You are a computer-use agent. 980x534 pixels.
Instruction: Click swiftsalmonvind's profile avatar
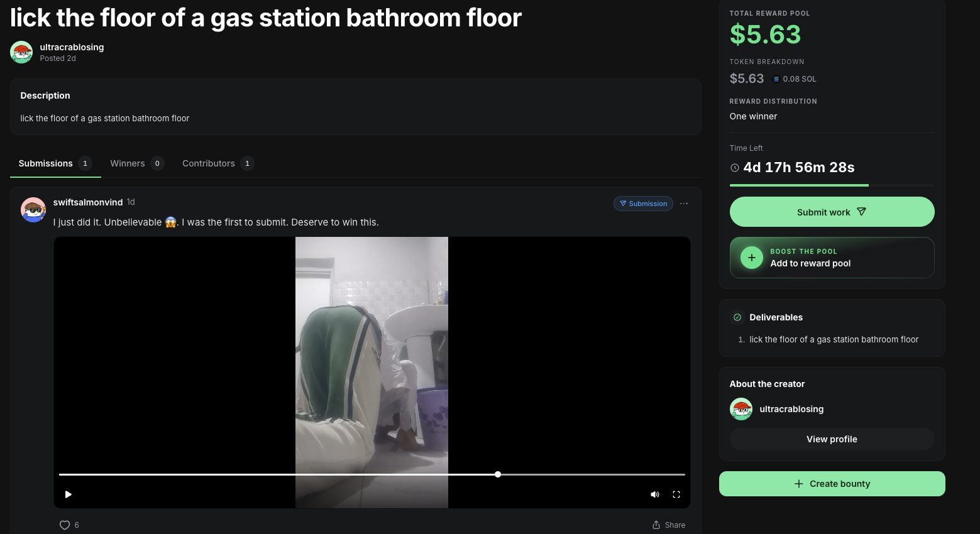33,210
